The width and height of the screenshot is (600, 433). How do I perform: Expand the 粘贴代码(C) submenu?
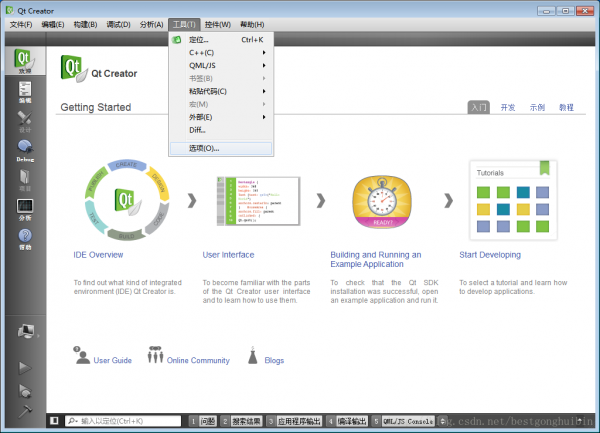pos(221,91)
